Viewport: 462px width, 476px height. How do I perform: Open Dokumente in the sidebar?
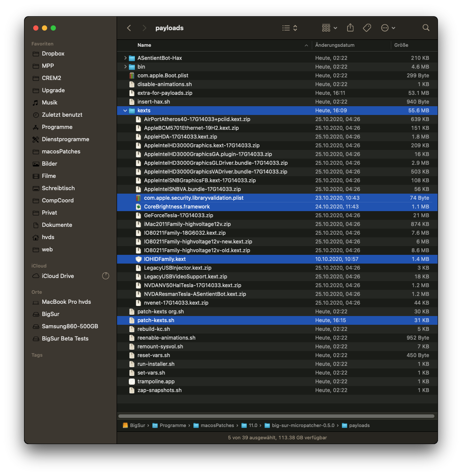click(57, 225)
